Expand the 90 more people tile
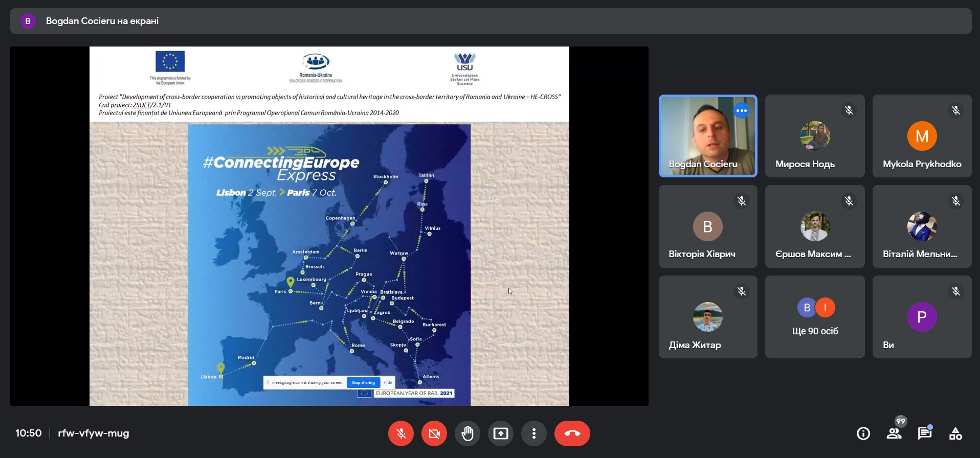The image size is (980, 458). 815,317
